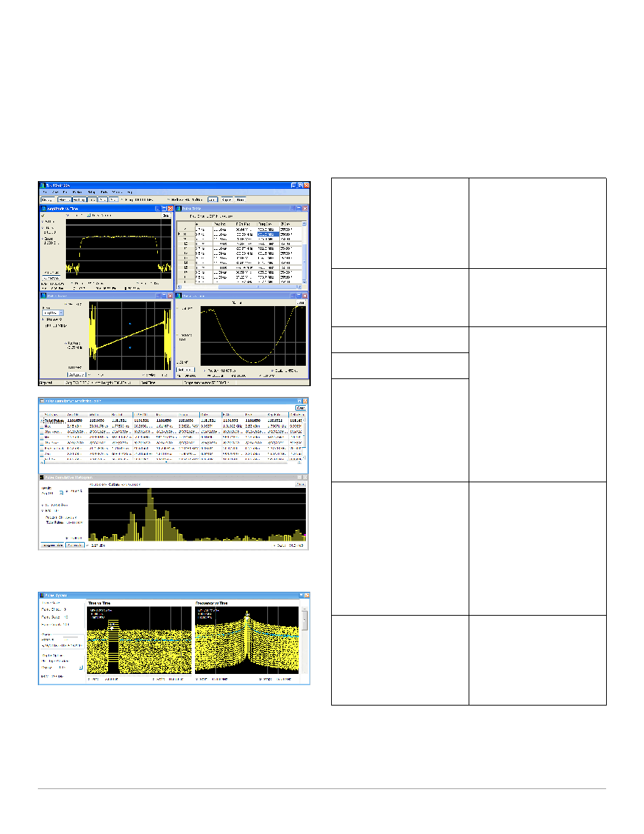Close the Amplitude vs Time panel

[x=170, y=208]
